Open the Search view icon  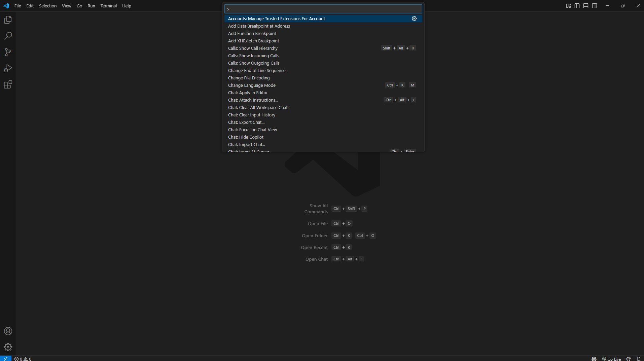pos(8,36)
